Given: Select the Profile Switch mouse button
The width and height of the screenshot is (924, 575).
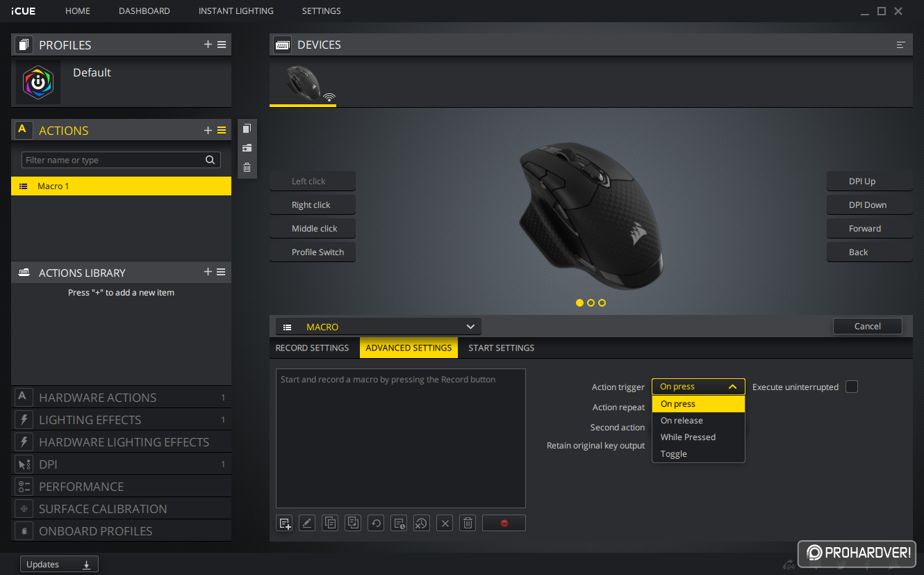Looking at the screenshot, I should [313, 252].
